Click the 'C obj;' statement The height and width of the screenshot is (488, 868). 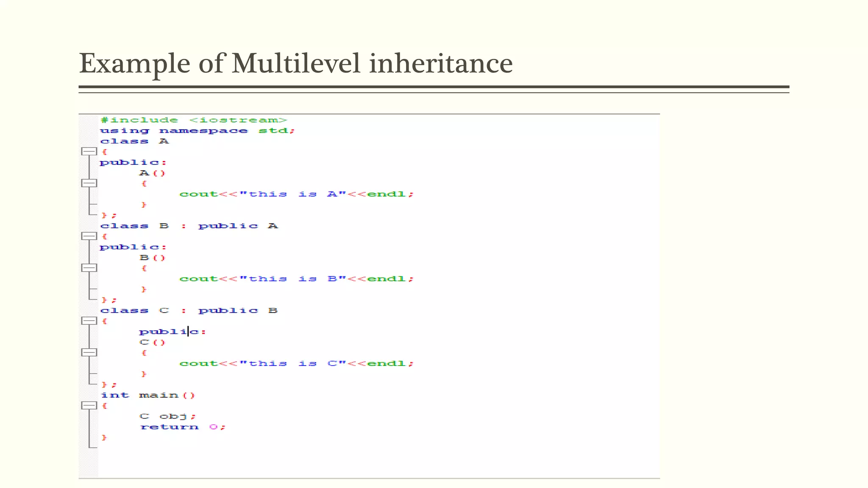pos(167,416)
